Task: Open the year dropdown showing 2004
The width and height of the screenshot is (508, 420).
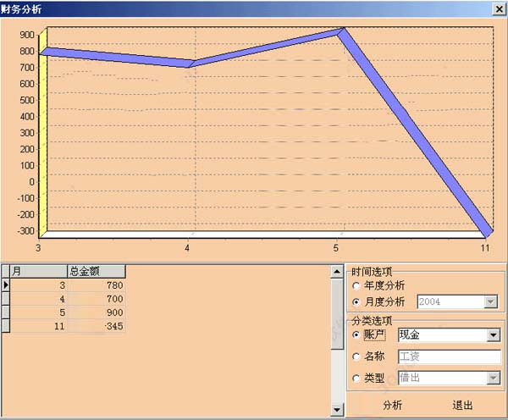Action: click(491, 301)
